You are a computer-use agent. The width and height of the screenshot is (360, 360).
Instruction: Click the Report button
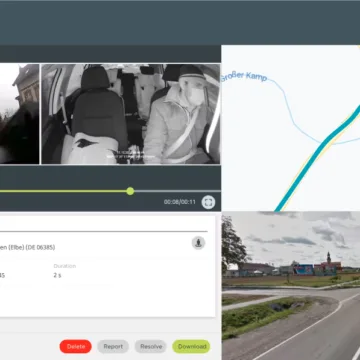click(x=113, y=346)
